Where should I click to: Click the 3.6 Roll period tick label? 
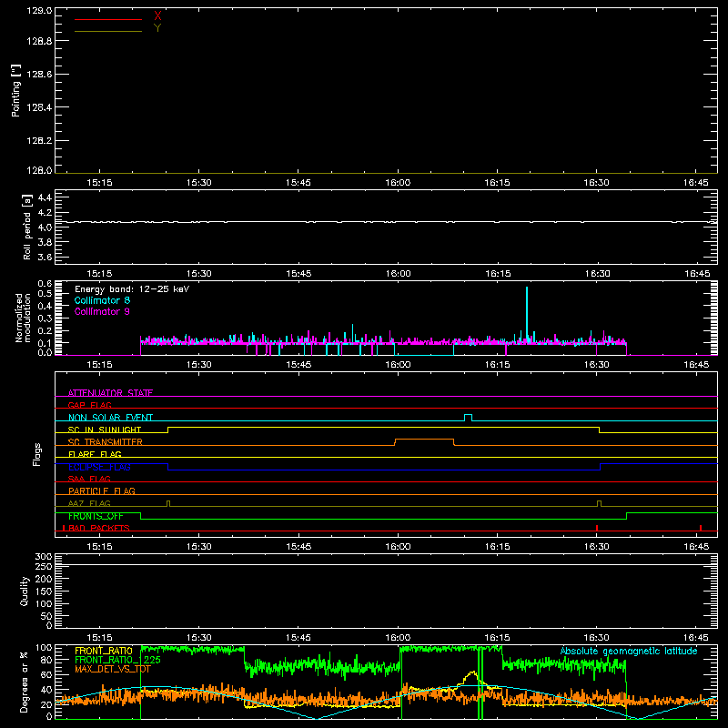(45, 257)
